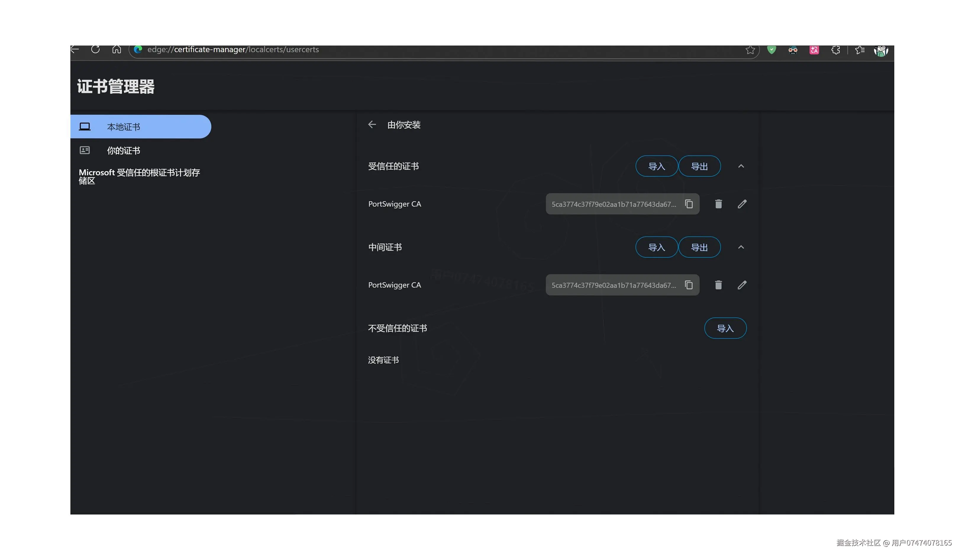The image size is (965, 560).
Task: Open the green shield extension
Action: tap(771, 50)
